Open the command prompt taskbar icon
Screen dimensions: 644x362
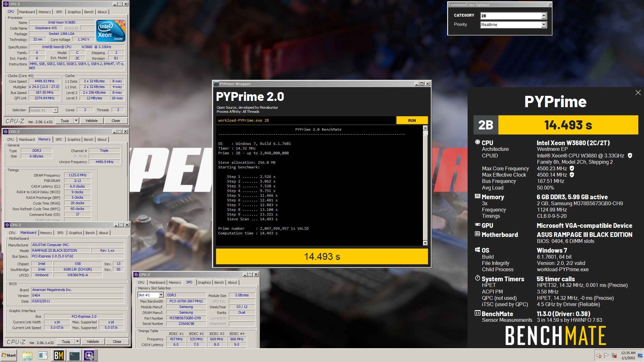pos(74,355)
